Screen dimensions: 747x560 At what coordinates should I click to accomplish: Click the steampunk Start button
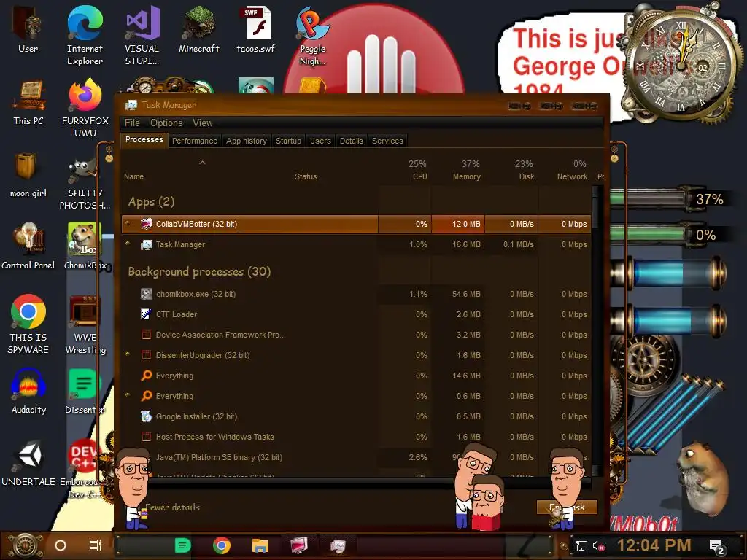point(26,545)
